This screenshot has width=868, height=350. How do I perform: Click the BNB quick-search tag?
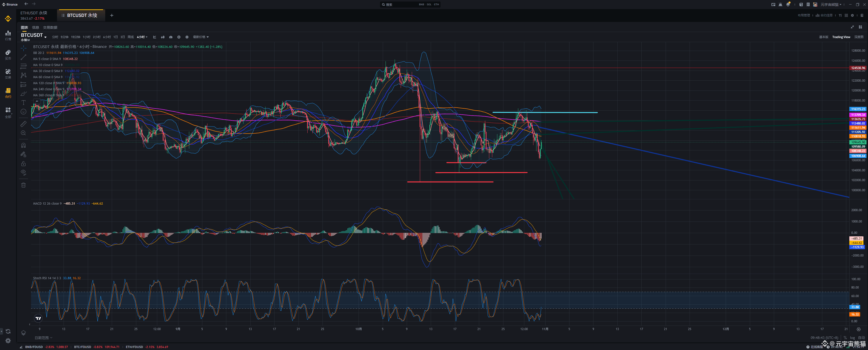point(421,4)
